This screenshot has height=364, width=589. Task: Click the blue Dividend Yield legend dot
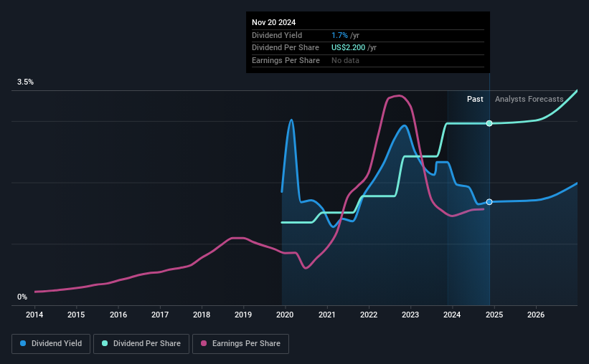coord(23,343)
